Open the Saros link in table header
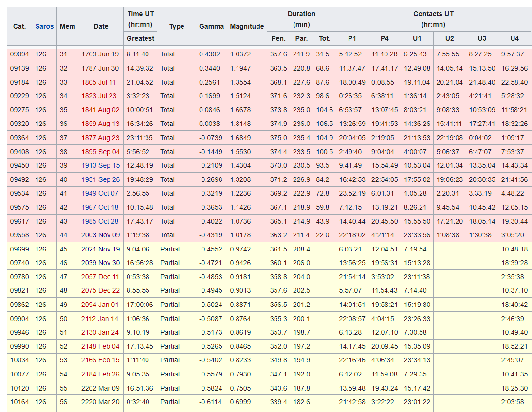The width and height of the screenshot is (532, 412). [44, 26]
